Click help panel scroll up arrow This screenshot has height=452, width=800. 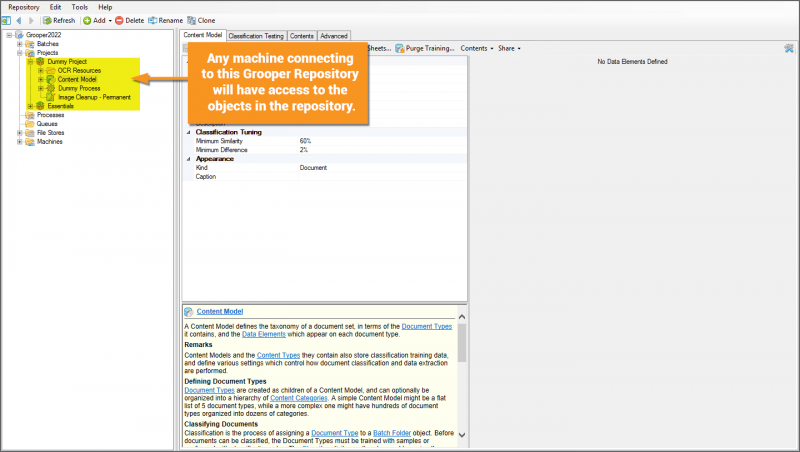tap(462, 317)
